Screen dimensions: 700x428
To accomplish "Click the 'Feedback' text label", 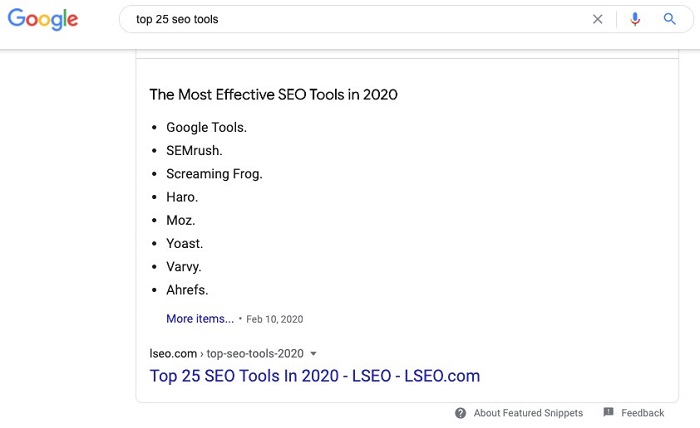I will pos(642,413).
